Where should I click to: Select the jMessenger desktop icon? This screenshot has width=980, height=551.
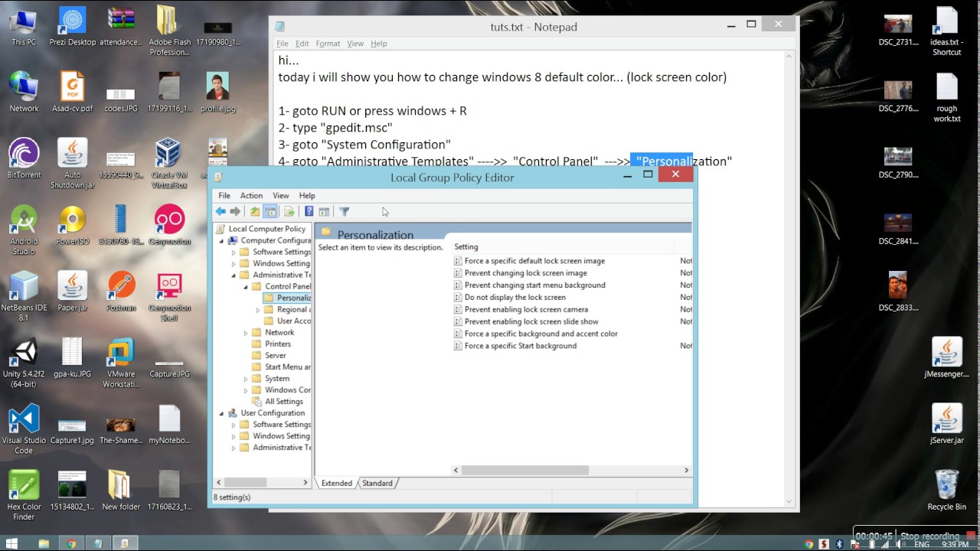click(x=946, y=358)
